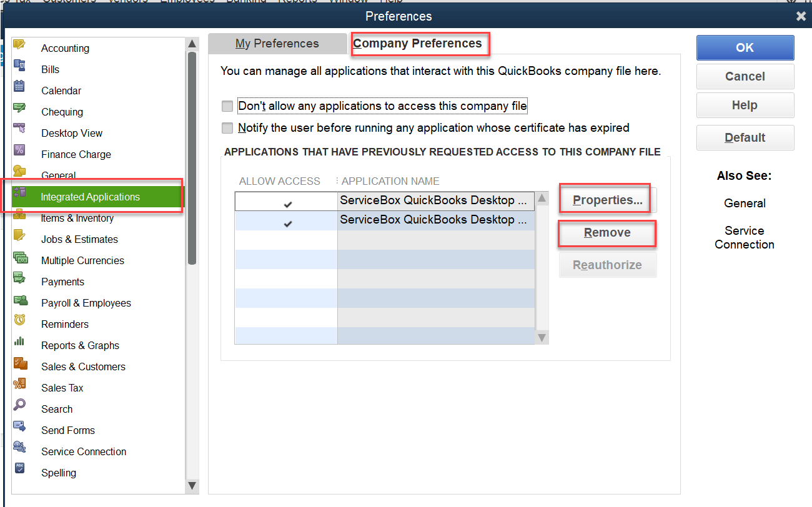This screenshot has width=812, height=507.
Task: Switch to the Company Preferences tab
Action: point(417,43)
